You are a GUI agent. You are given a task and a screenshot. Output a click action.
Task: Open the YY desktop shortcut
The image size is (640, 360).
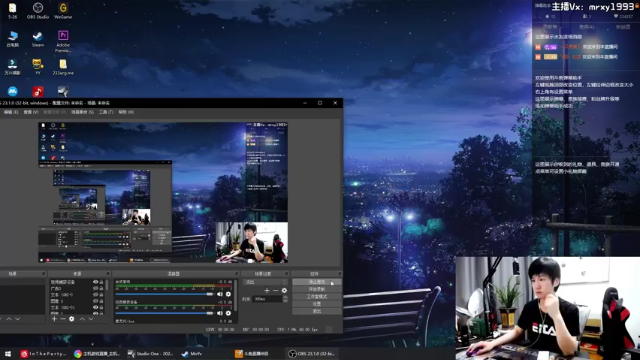coord(38,67)
